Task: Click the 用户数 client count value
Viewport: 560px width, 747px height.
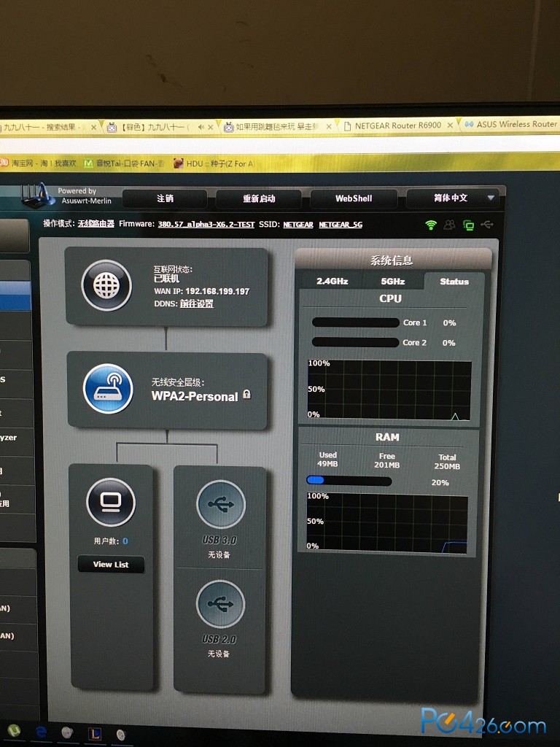Action: tap(125, 541)
